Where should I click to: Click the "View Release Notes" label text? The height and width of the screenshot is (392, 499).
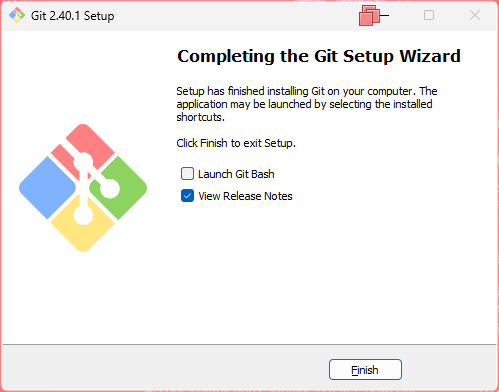point(245,196)
